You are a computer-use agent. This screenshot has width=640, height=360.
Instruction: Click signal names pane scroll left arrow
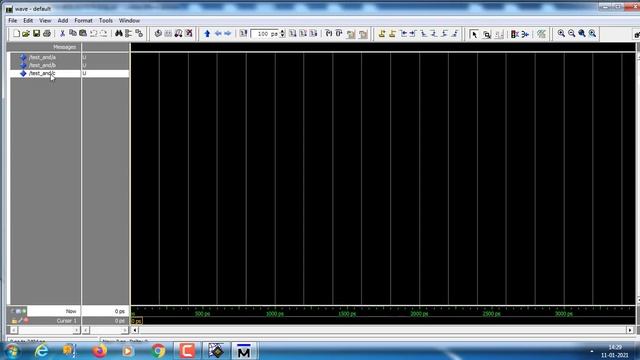click(x=13, y=330)
